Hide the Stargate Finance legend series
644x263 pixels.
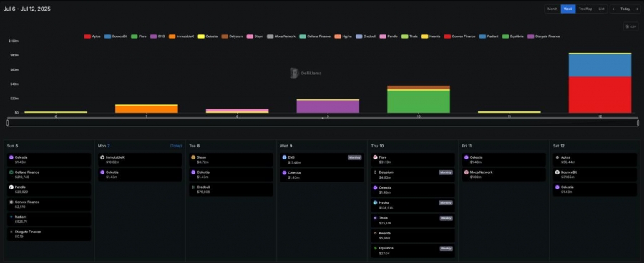pyautogui.click(x=543, y=36)
